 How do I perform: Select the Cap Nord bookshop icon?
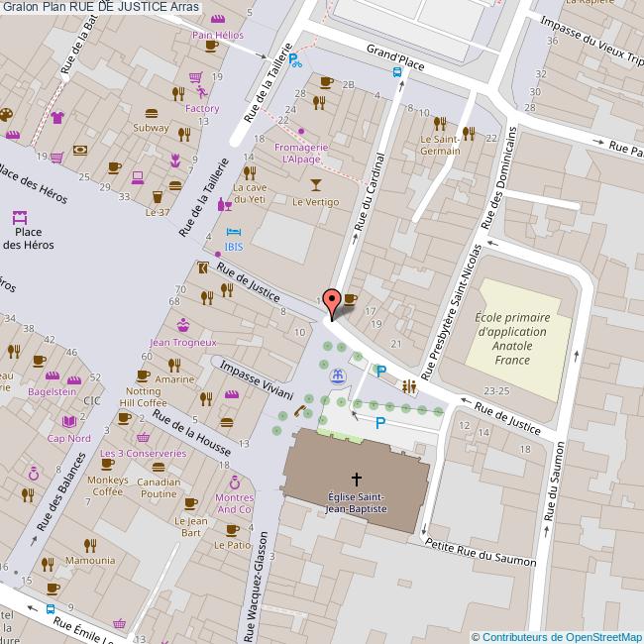[x=70, y=423]
